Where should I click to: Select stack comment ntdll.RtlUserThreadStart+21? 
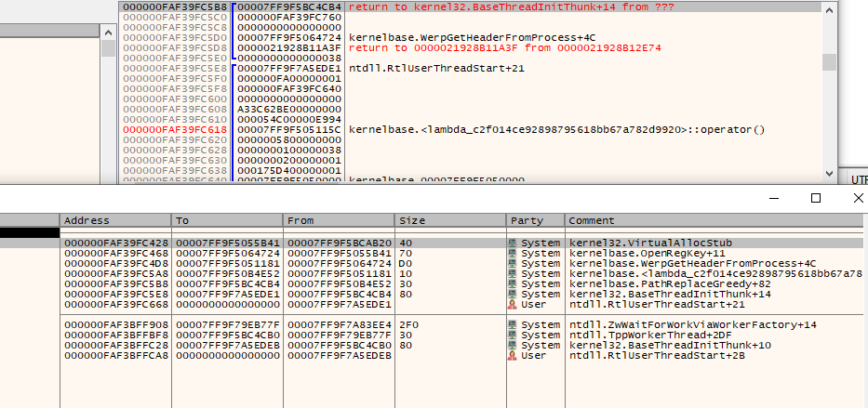pos(436,69)
